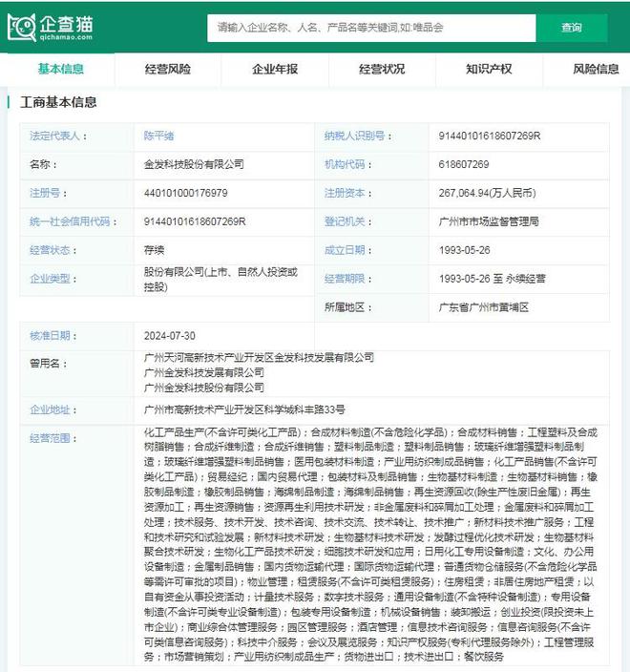Select the 经营状况 tab

coord(382,69)
